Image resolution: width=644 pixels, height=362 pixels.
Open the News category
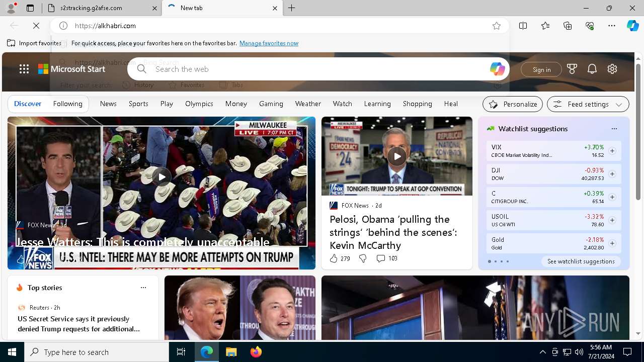click(x=108, y=104)
